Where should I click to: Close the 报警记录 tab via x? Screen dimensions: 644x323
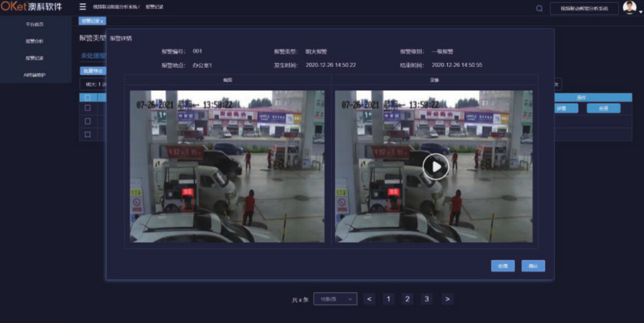(x=102, y=21)
